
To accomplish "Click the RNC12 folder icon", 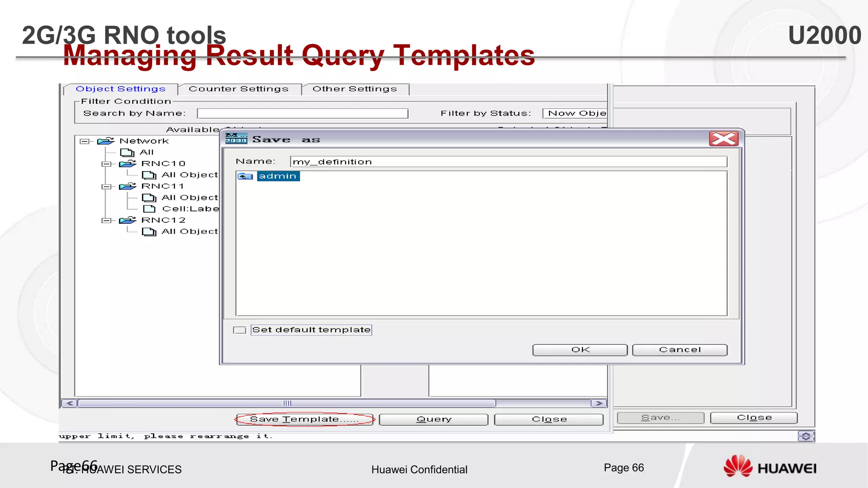I will [x=128, y=220].
